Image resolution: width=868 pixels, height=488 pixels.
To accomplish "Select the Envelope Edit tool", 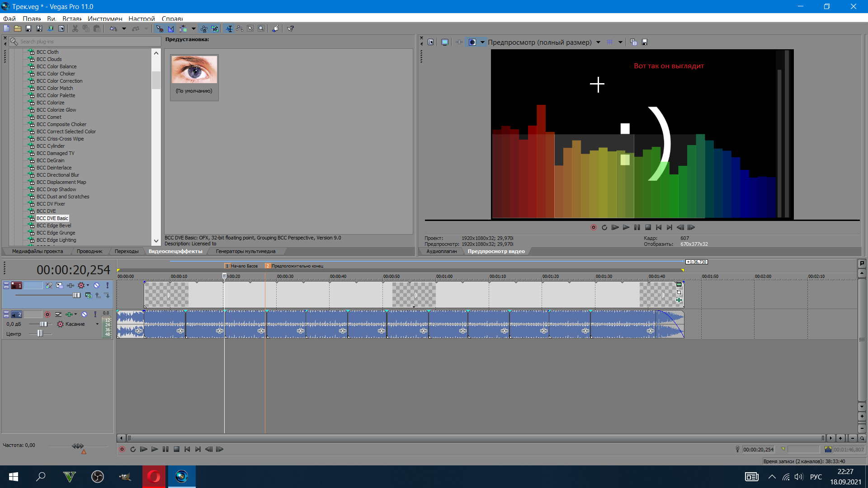I will point(240,28).
